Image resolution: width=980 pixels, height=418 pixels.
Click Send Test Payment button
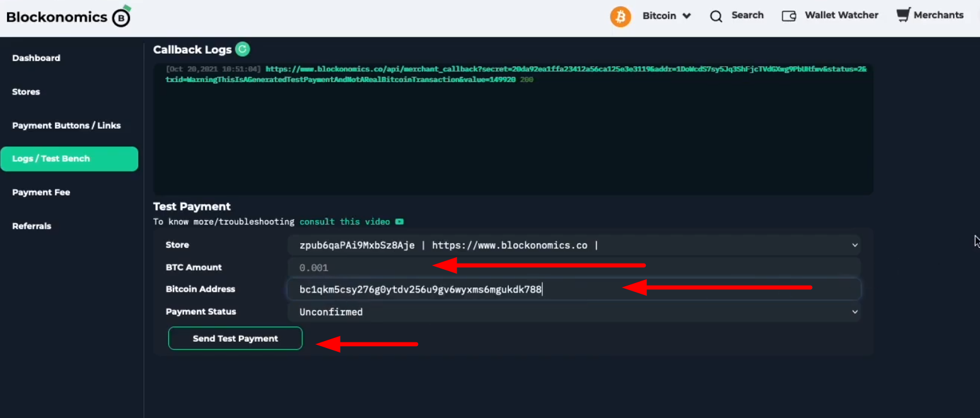(235, 339)
